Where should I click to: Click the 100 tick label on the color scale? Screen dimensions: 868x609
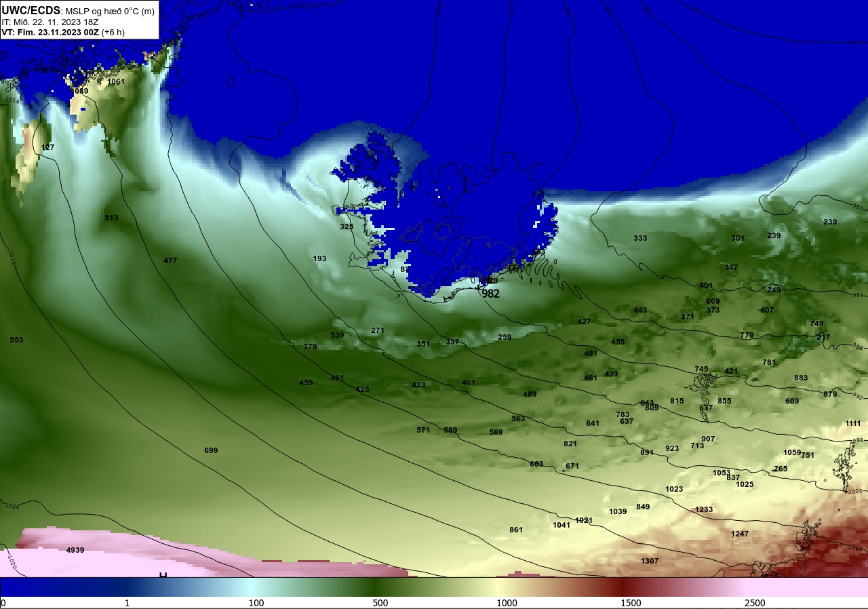click(256, 603)
